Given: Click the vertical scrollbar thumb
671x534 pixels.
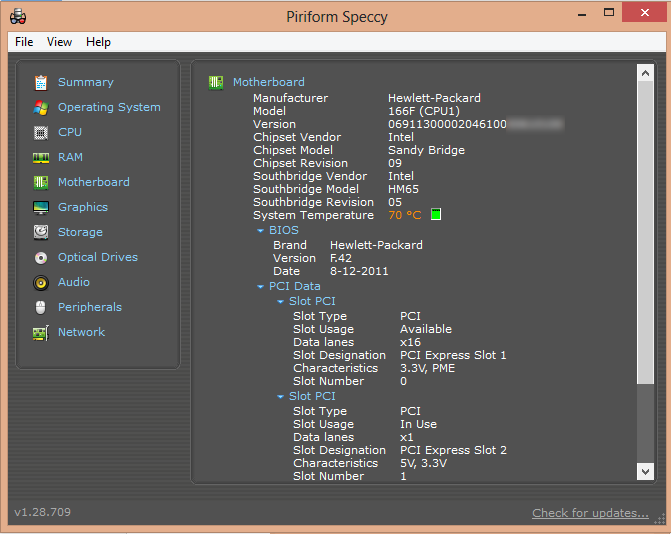Looking at the screenshot, I should (x=645, y=232).
